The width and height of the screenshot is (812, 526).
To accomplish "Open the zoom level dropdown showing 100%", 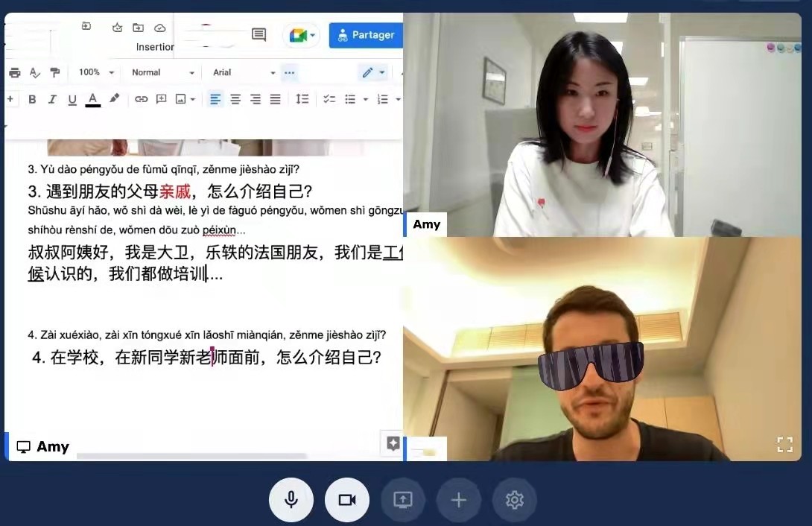I will (94, 72).
